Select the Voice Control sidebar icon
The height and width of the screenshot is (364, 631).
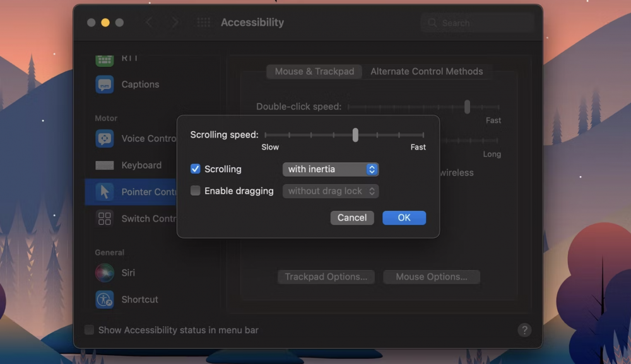click(x=105, y=139)
